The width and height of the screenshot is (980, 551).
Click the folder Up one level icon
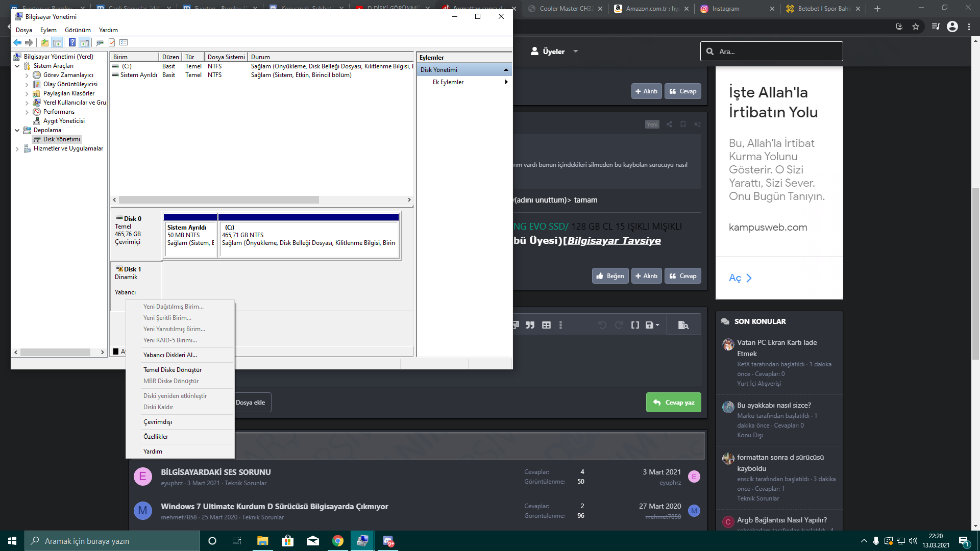(x=45, y=43)
